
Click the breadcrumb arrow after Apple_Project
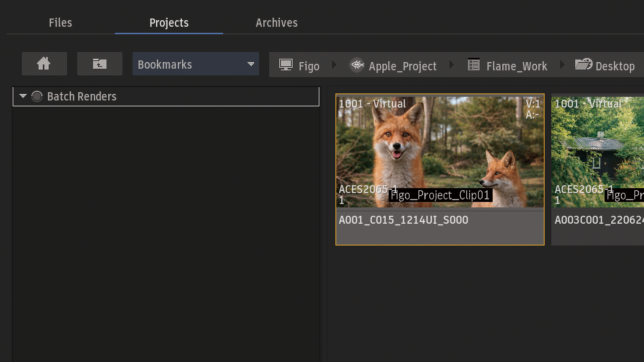point(451,65)
